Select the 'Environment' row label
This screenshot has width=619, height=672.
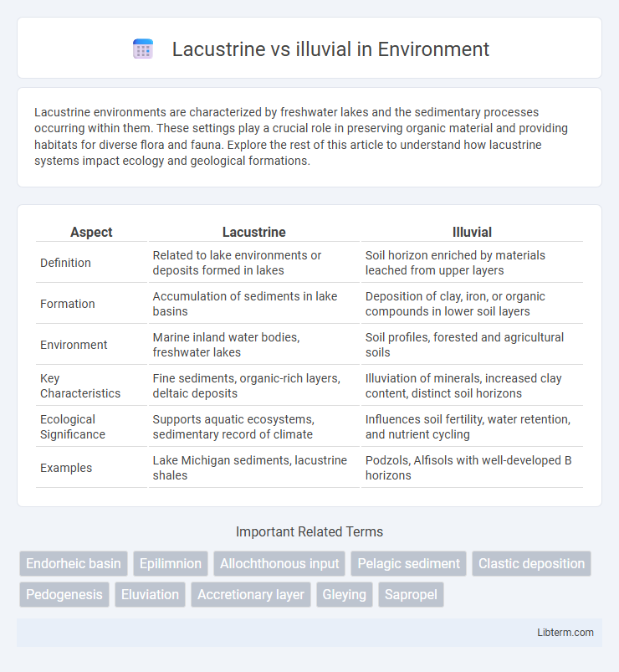(x=74, y=345)
